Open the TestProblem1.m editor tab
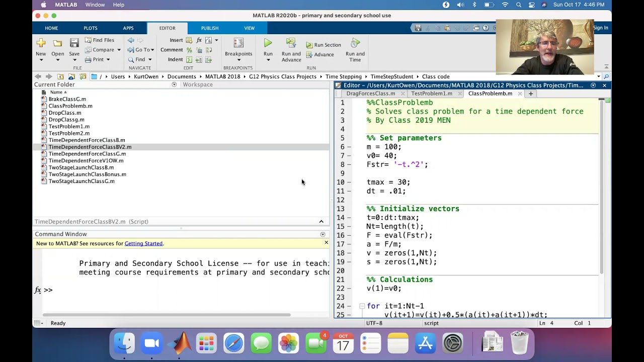Viewport: 644px width, 362px height. click(432, 94)
